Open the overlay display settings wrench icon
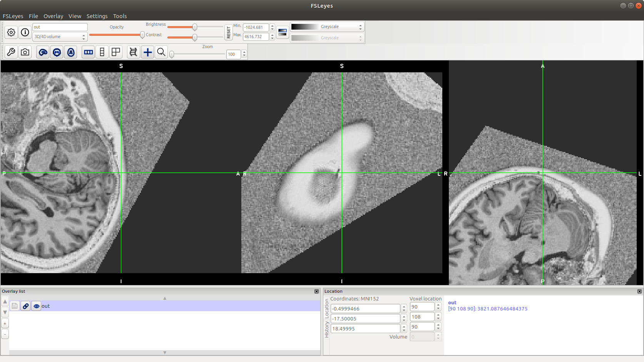This screenshot has width=644, height=362. [11, 52]
